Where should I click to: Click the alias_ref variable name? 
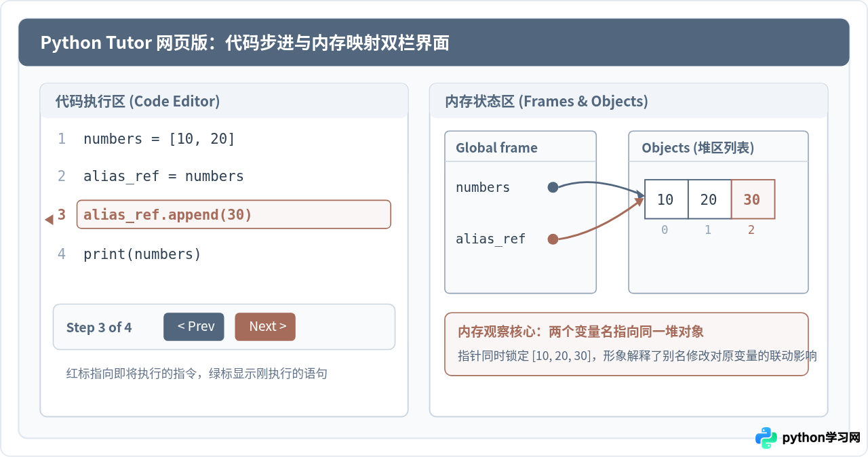click(x=490, y=239)
